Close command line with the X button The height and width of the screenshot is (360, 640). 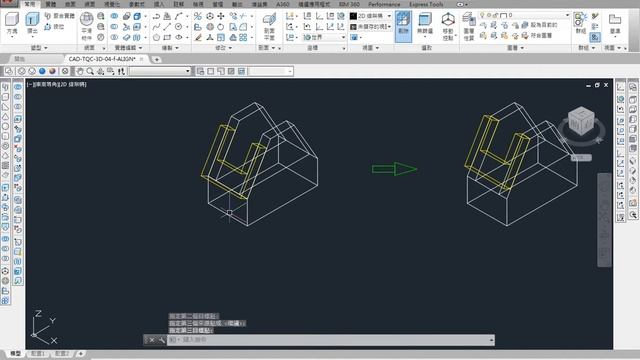point(151,340)
